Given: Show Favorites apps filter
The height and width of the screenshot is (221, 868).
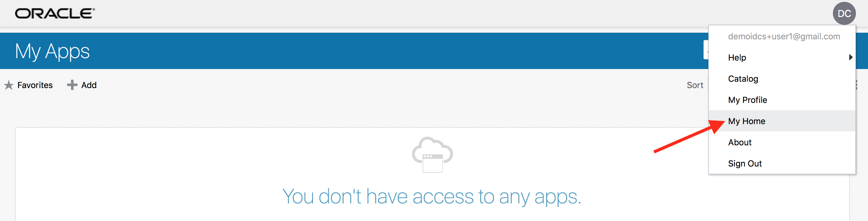Looking at the screenshot, I should pos(35,85).
